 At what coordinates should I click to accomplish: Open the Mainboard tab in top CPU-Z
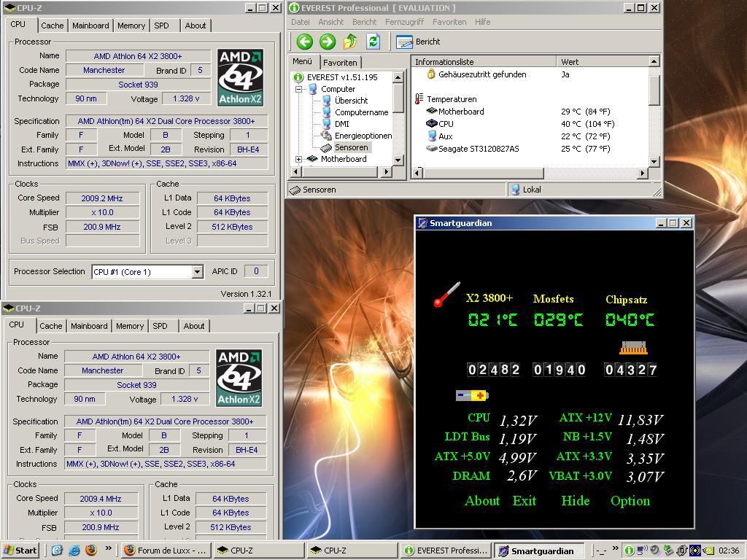point(90,26)
